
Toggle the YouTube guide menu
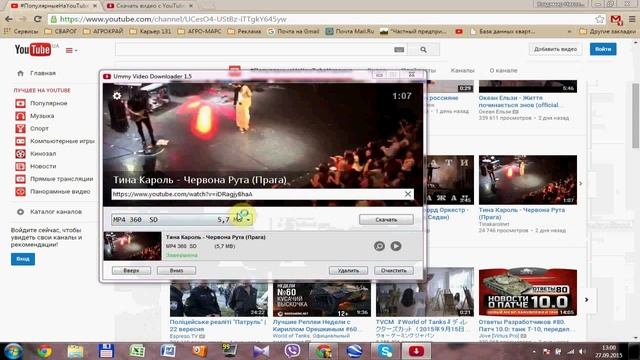click(71, 50)
